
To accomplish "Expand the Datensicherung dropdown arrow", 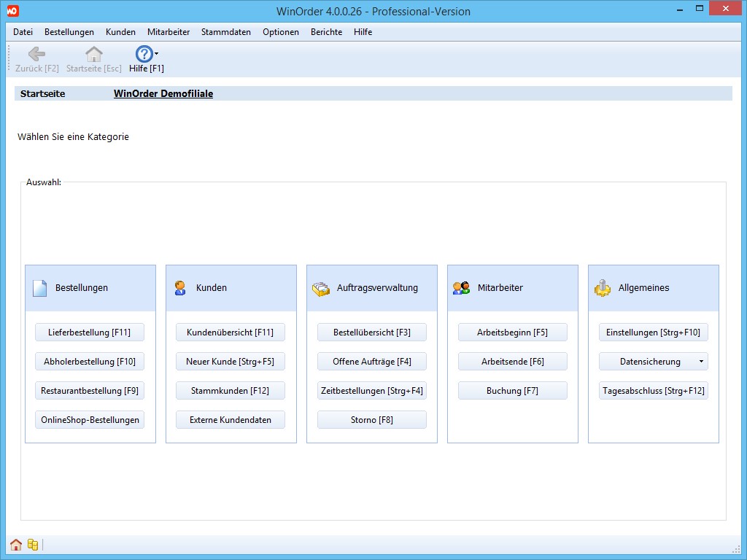I will click(701, 362).
